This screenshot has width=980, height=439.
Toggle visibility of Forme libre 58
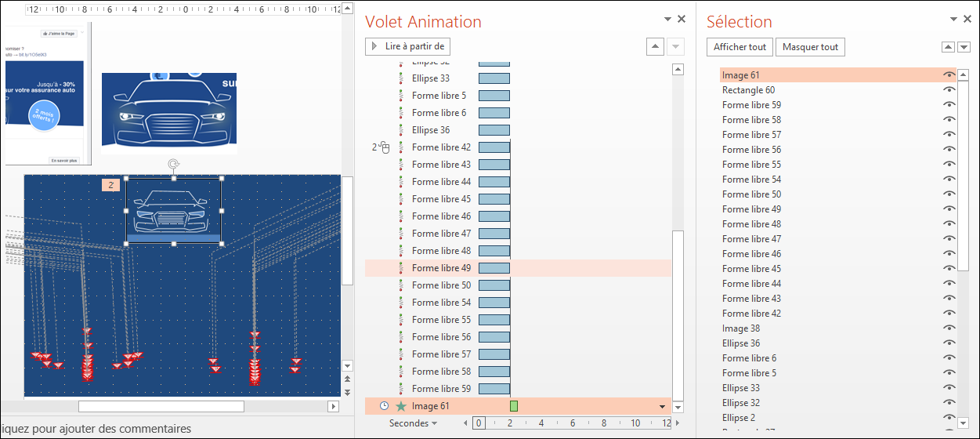[949, 120]
